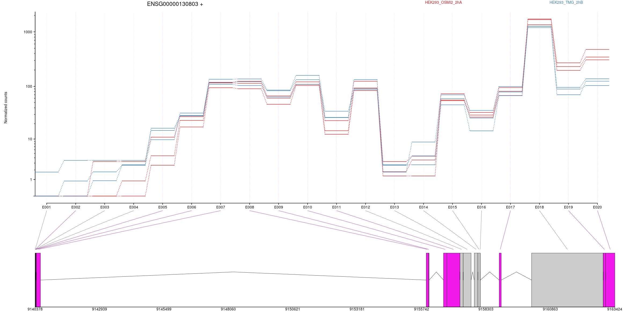The height and width of the screenshot is (322, 644).
Task: Select exon label E006
Action: tap(192, 207)
